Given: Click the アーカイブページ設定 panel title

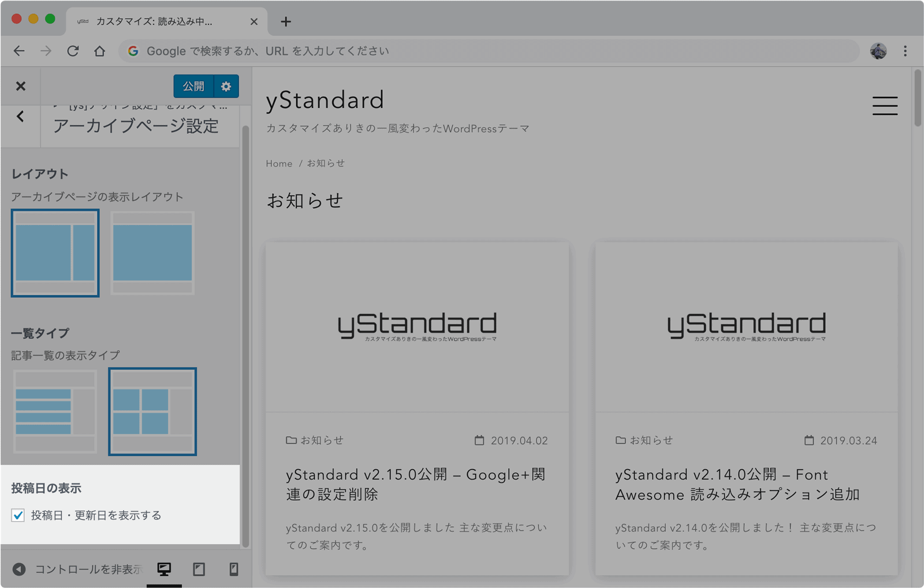Looking at the screenshot, I should click(136, 126).
